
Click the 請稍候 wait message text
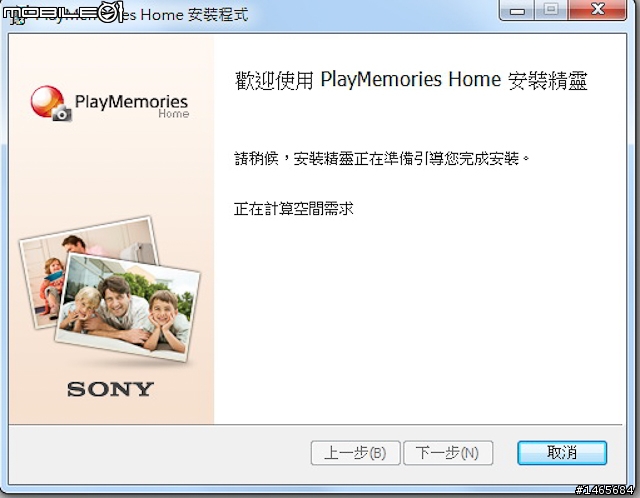381,158
